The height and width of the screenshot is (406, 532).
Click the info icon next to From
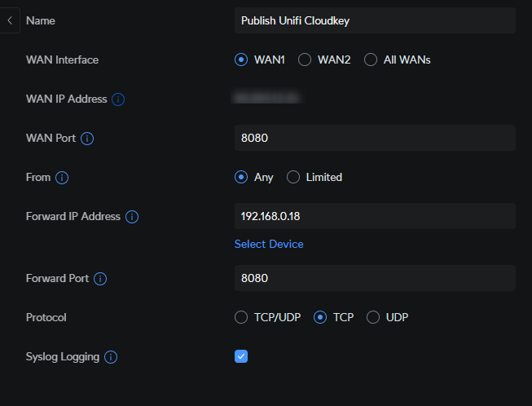point(62,178)
